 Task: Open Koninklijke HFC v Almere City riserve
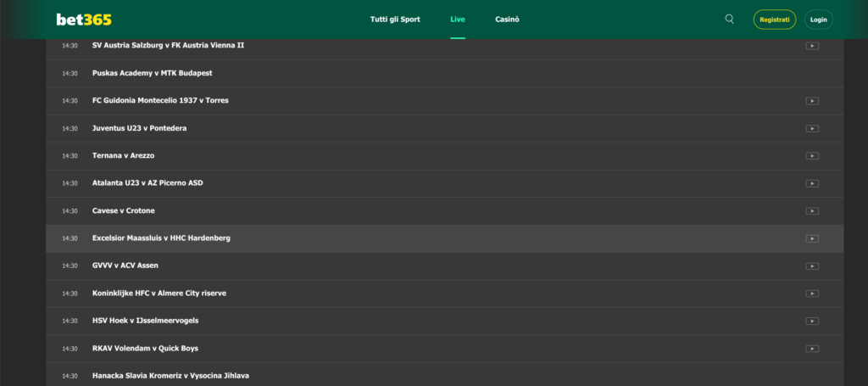[x=159, y=293]
